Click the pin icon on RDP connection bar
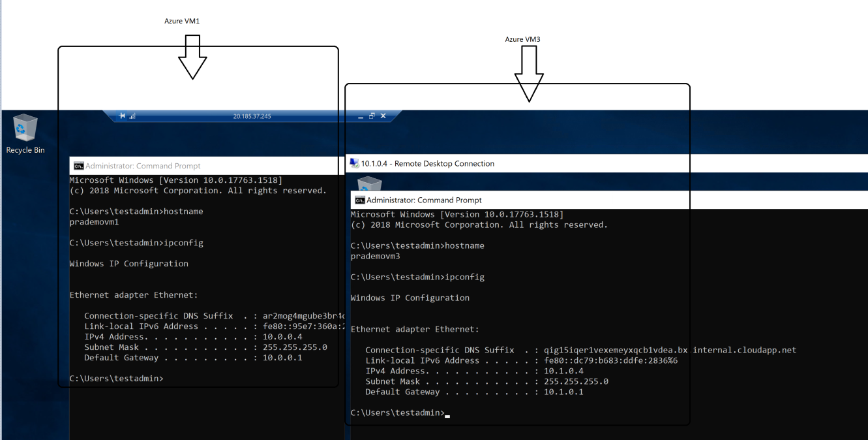The width and height of the screenshot is (868, 440). pyautogui.click(x=122, y=116)
